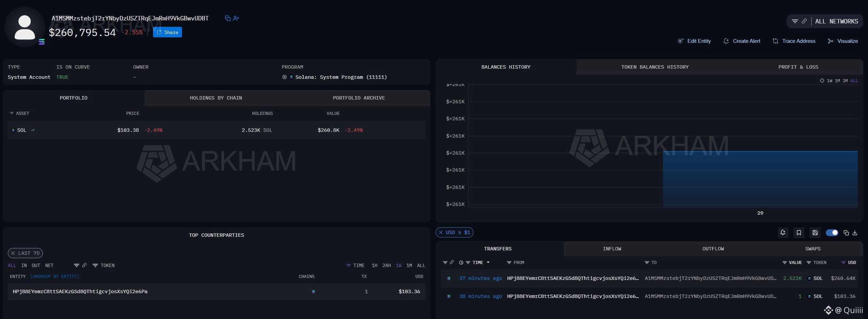
Task: Select the NET counterparties filter
Action: [x=49, y=265]
